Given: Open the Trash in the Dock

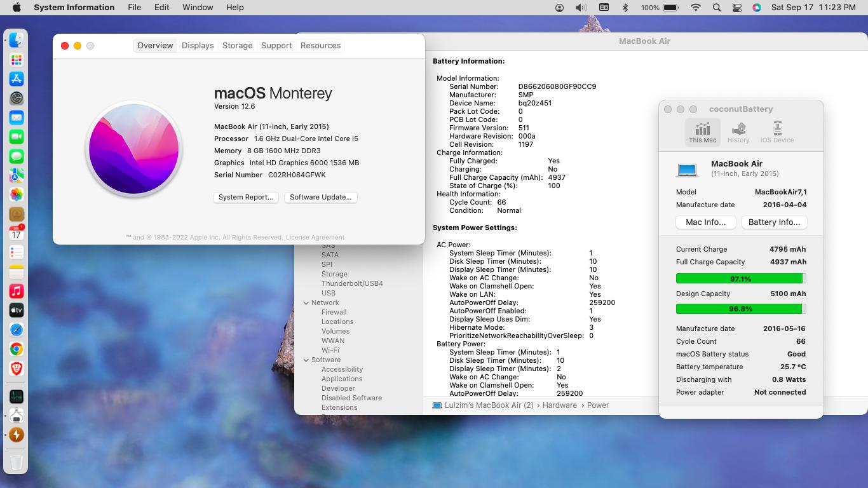Looking at the screenshot, I should (17, 462).
